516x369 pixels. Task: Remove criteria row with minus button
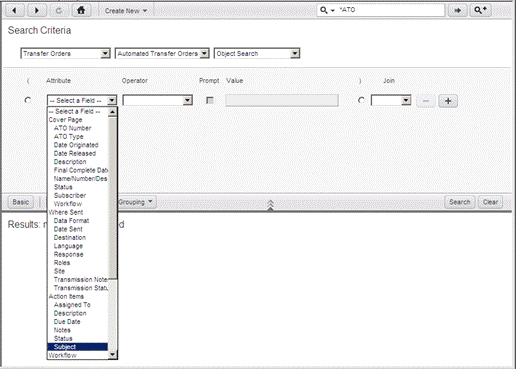pos(426,101)
